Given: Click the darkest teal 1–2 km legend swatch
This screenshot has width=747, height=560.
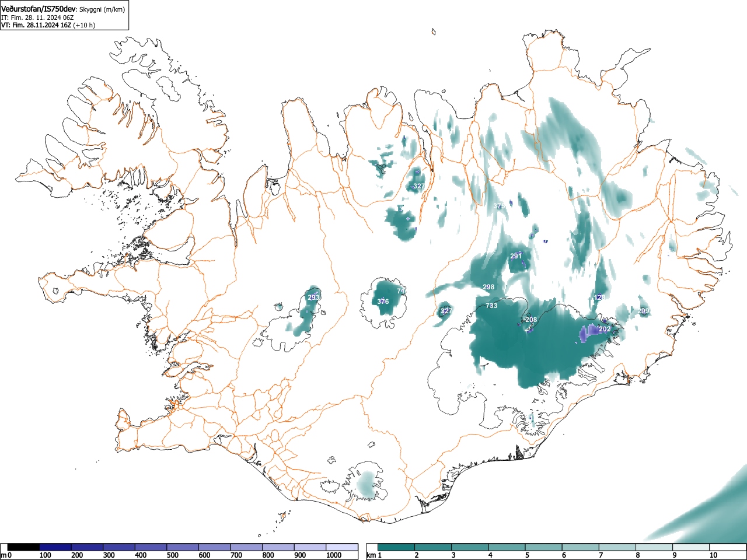Looking at the screenshot, I should click(397, 547).
